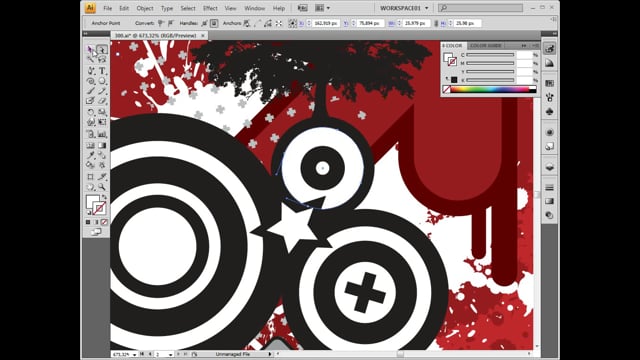Launch Adobe Bridge from application bar
640x360 pixels.
[x=302, y=8]
